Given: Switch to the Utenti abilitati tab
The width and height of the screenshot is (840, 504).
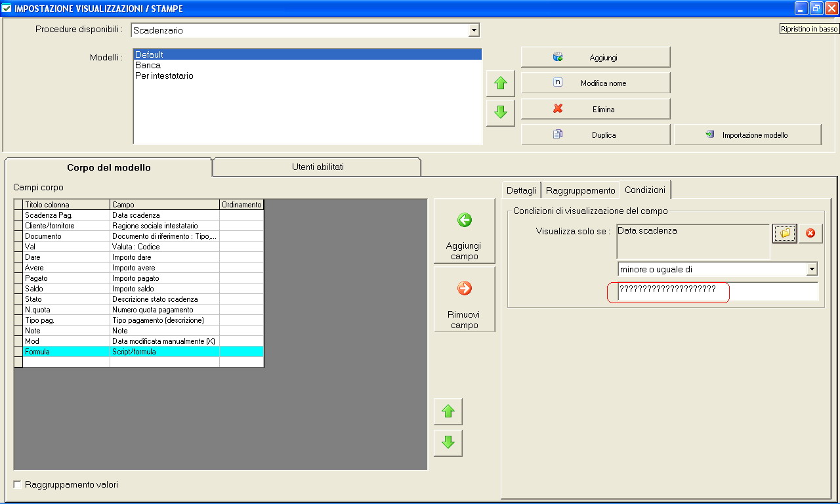Looking at the screenshot, I should [x=318, y=167].
